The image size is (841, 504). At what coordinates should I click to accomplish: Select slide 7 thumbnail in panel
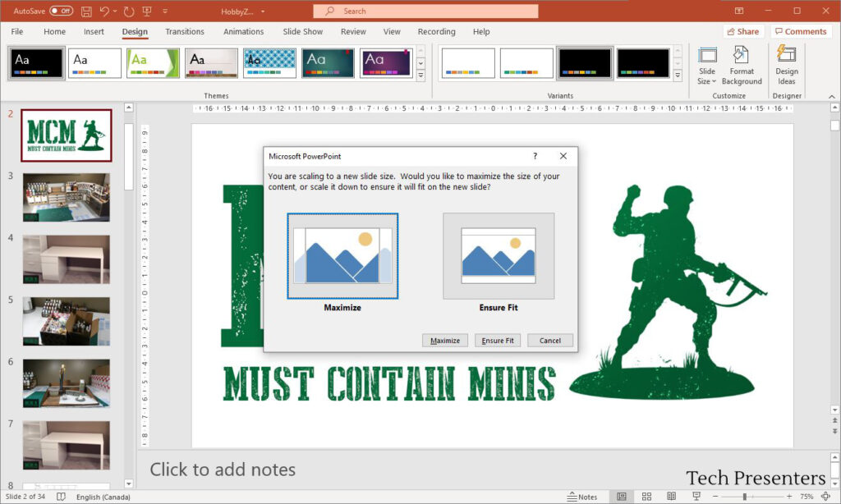click(x=67, y=445)
